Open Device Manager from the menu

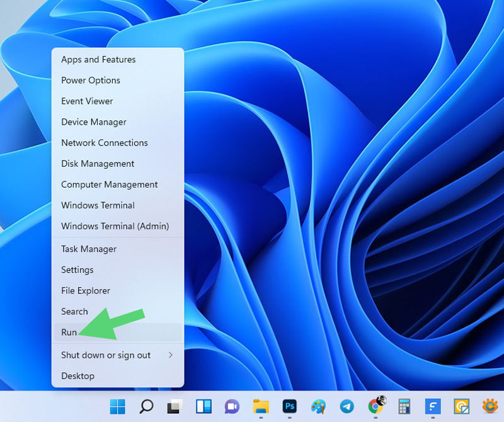(x=94, y=122)
